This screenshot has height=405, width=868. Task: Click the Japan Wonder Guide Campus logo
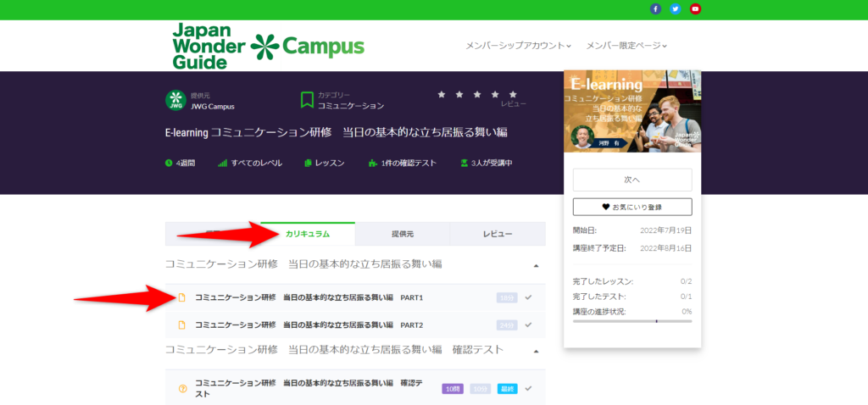(x=267, y=46)
